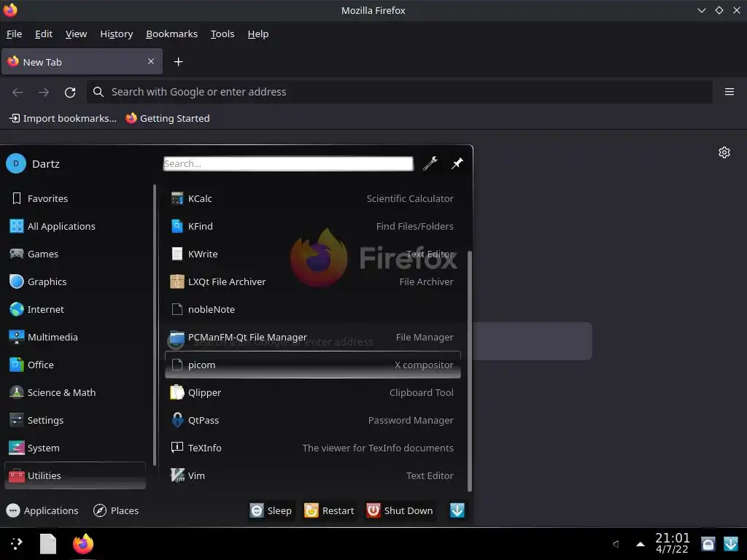Image resolution: width=747 pixels, height=560 pixels.
Task: Open the Edit menu in Firefox
Action: click(x=44, y=34)
